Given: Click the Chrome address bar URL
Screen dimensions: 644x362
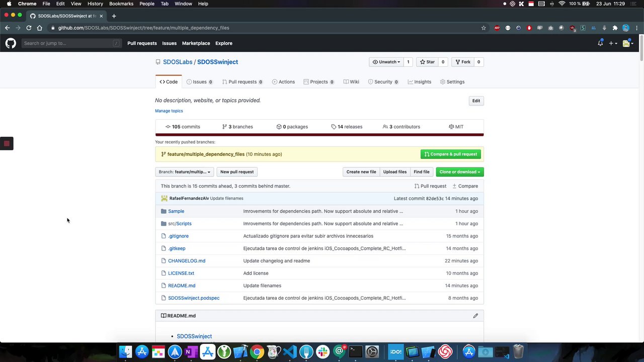Looking at the screenshot, I should [x=143, y=28].
